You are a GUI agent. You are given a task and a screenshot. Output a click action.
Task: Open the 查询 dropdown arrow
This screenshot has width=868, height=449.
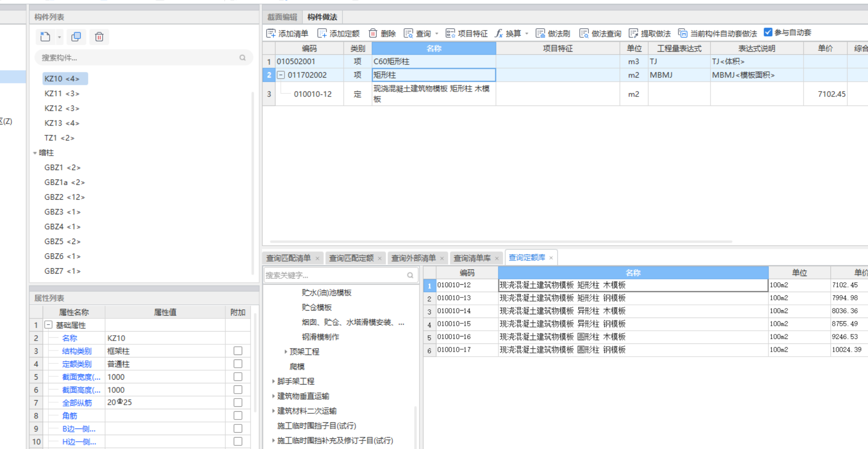tap(437, 34)
